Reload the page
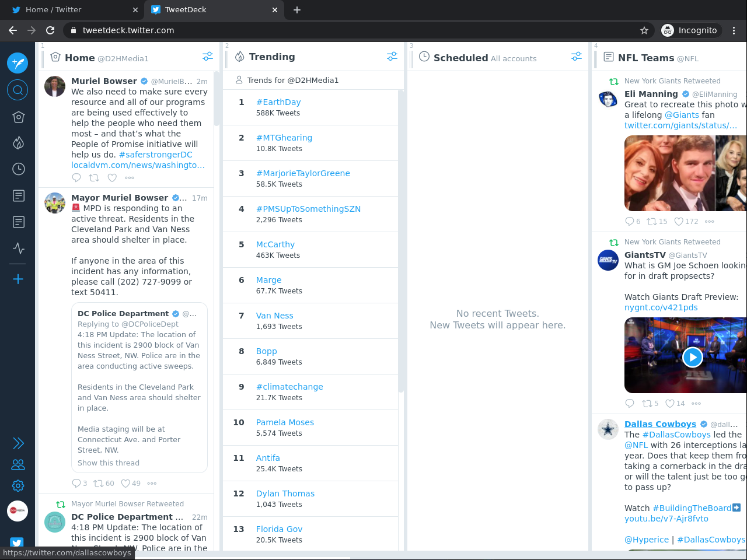Image resolution: width=747 pixels, height=560 pixels. (x=50, y=30)
